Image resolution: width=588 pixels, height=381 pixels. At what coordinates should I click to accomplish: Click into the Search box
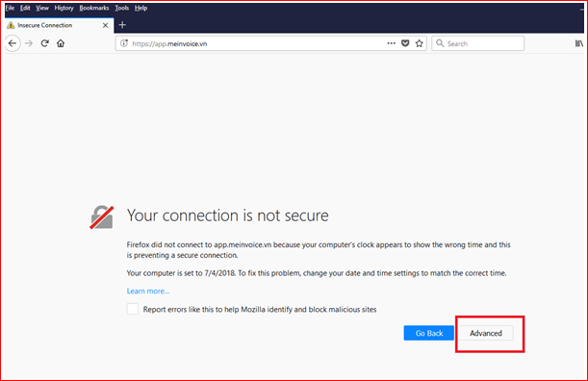click(477, 43)
